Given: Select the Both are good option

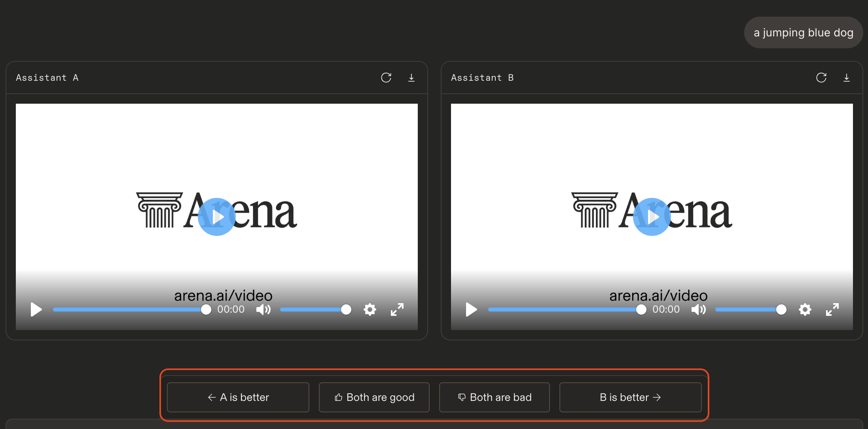Looking at the screenshot, I should 374,397.
